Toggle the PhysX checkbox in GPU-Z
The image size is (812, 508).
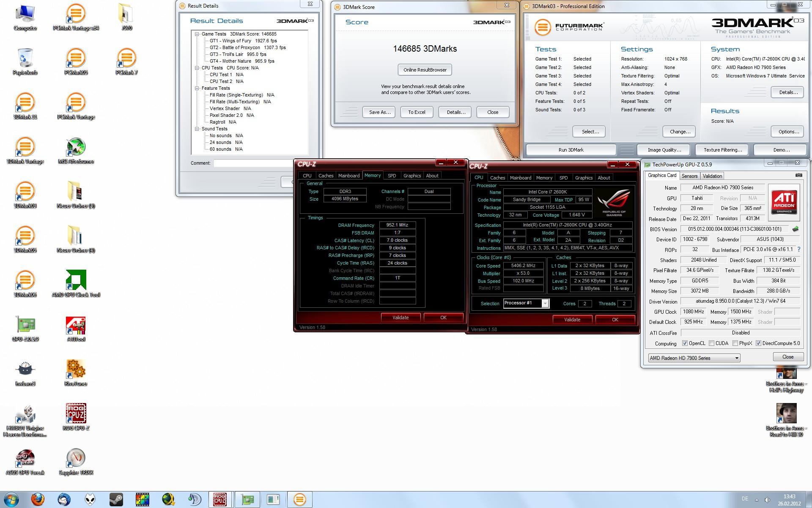(x=735, y=343)
